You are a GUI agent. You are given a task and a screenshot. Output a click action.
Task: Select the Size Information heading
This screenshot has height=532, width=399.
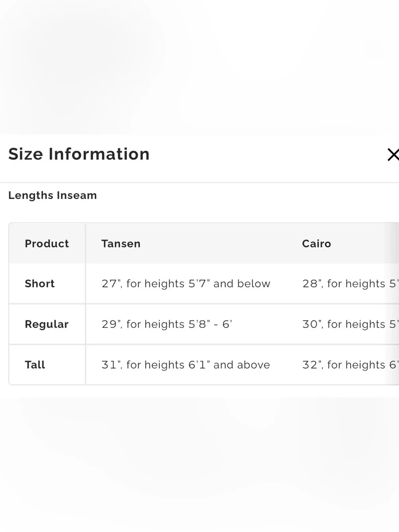click(79, 154)
